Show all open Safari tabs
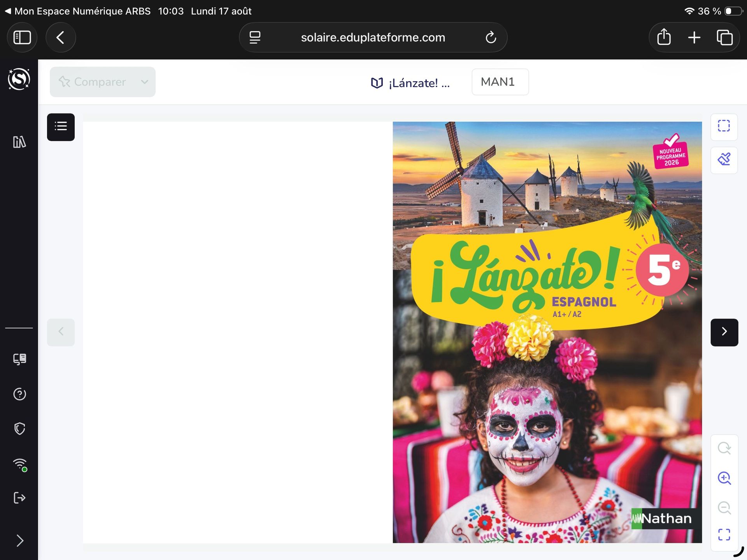This screenshot has width=747, height=560. pos(724,37)
